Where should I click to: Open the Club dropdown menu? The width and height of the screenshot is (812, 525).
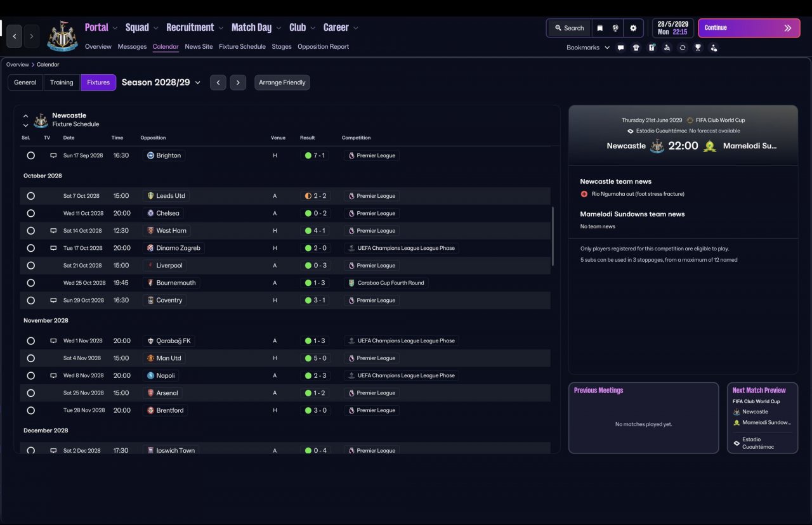(303, 27)
